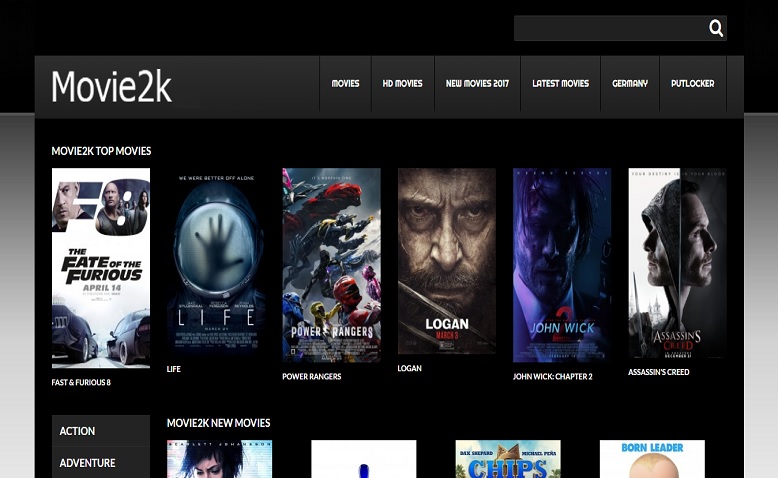778x478 pixels.
Task: Open the Assassin's Creed poster
Action: [677, 262]
